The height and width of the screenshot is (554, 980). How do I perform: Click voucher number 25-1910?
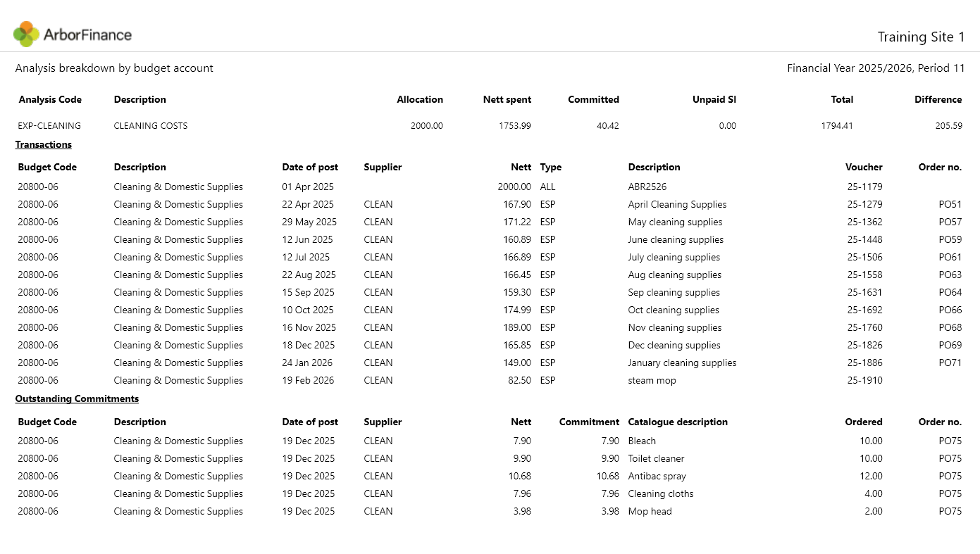[865, 380]
